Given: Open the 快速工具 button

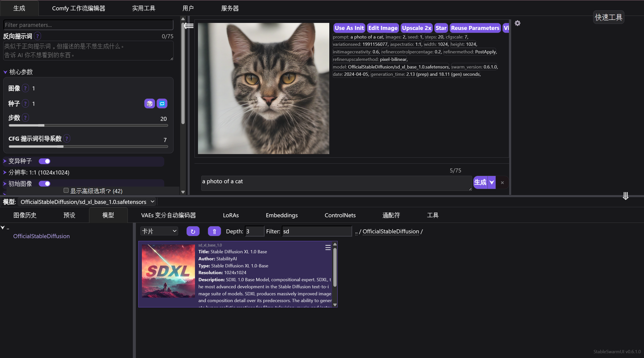Looking at the screenshot, I should pos(609,17).
